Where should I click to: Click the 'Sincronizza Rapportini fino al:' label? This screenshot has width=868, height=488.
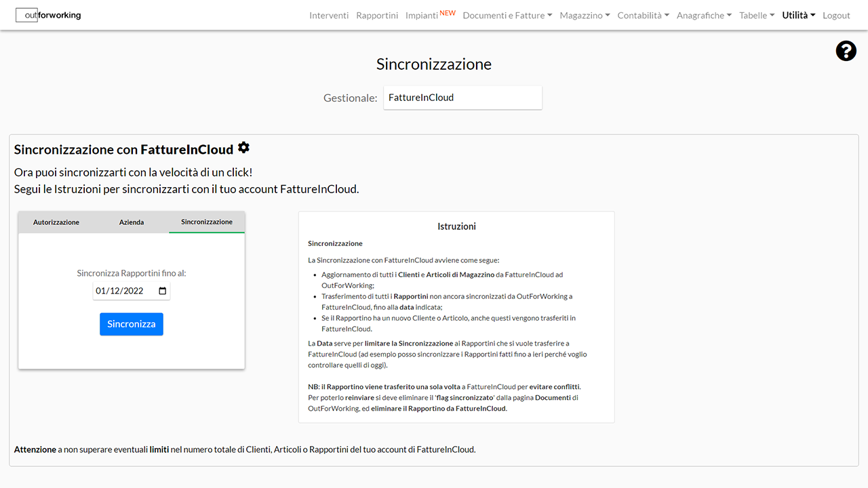click(x=132, y=273)
